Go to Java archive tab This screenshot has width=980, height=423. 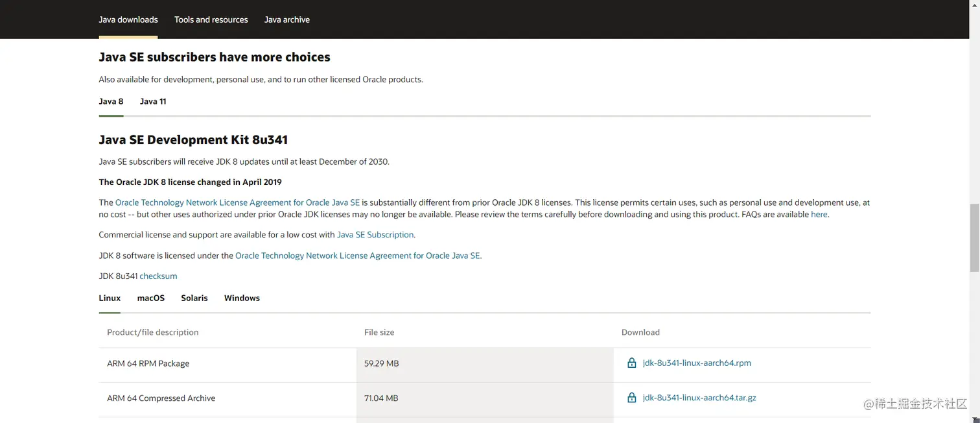point(287,19)
